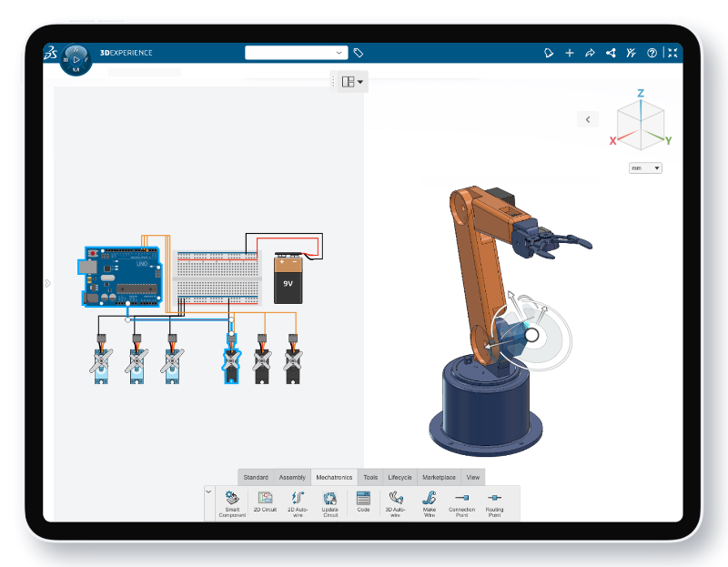Expand the left side panel arrow

point(48,283)
